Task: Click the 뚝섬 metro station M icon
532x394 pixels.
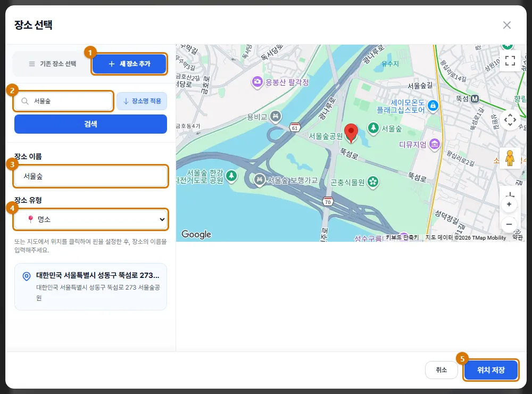Action: 475,99
